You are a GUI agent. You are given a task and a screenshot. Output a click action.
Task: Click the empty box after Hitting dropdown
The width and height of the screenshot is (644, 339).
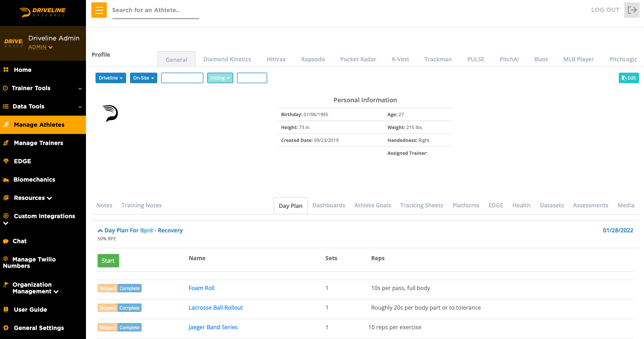point(252,78)
